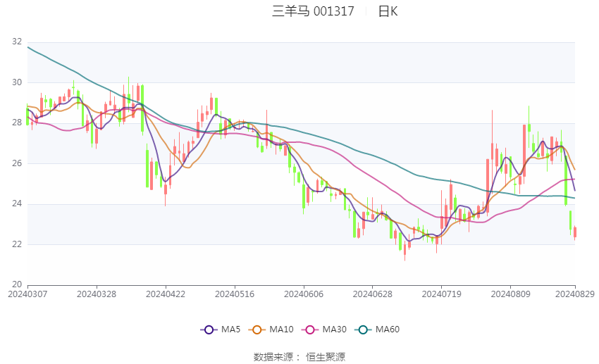Select the 20240606 date axis tick
Image resolution: width=599 pixels, height=364 pixels.
[x=304, y=294]
